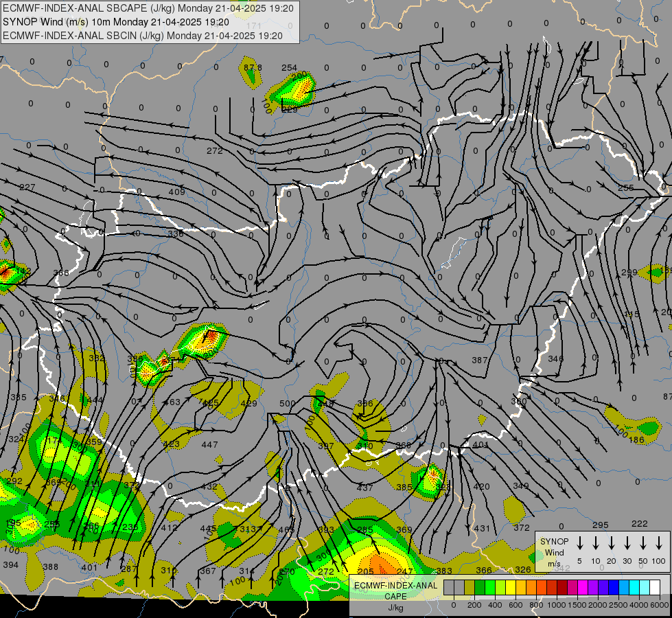Click the 429 map value
Screen dimensions: 672x618
point(248,403)
